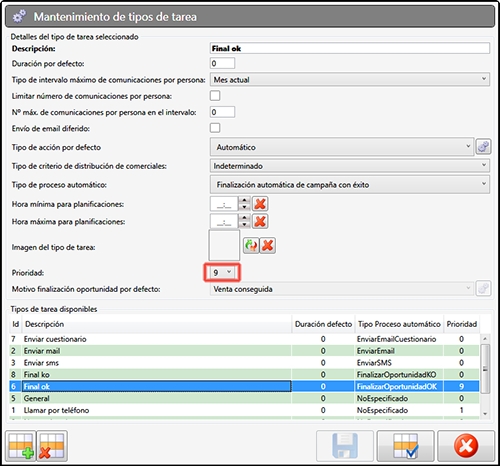This screenshot has height=466, width=500.
Task: Select the Enviar cuestionario row
Action: pos(244,339)
